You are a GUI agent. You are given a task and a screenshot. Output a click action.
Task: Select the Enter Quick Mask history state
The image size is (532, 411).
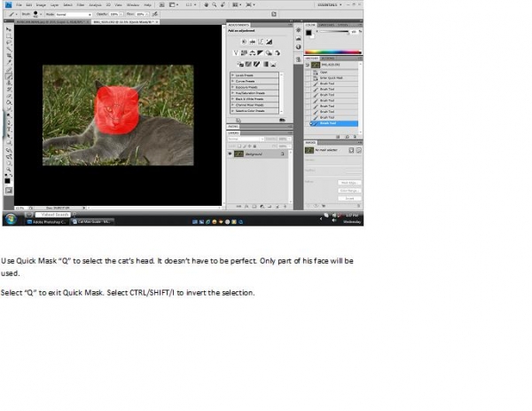tap(332, 78)
